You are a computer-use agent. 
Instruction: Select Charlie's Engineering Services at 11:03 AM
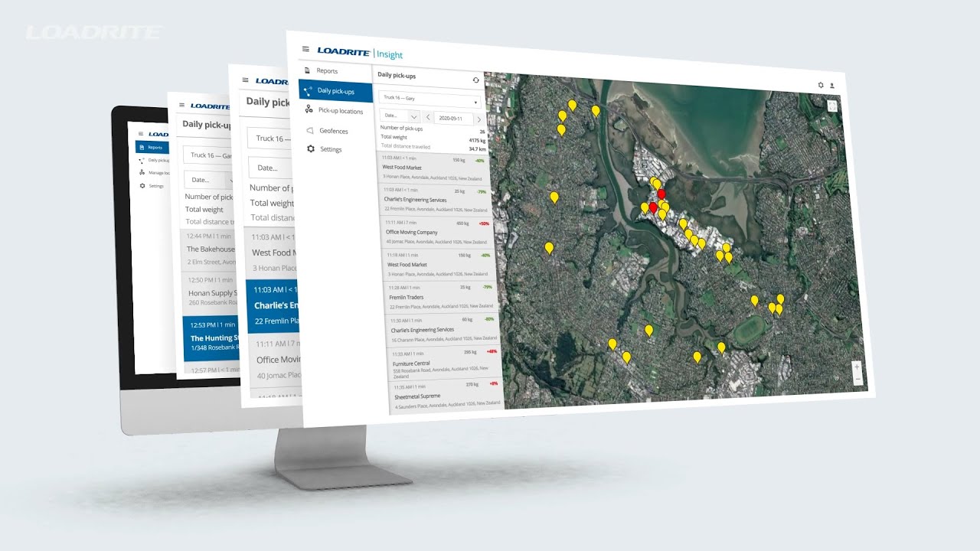coord(435,200)
